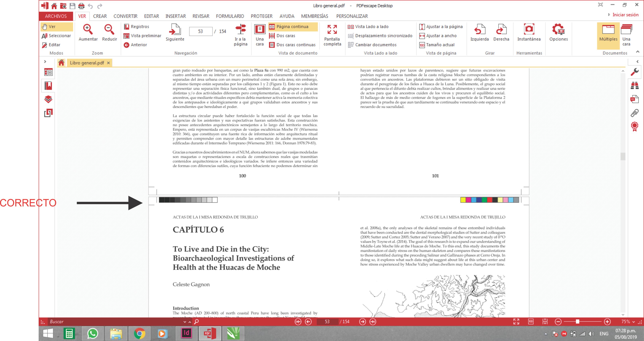The width and height of the screenshot is (644, 341).
Task: Go to Siguiente page
Action: coord(175,33)
